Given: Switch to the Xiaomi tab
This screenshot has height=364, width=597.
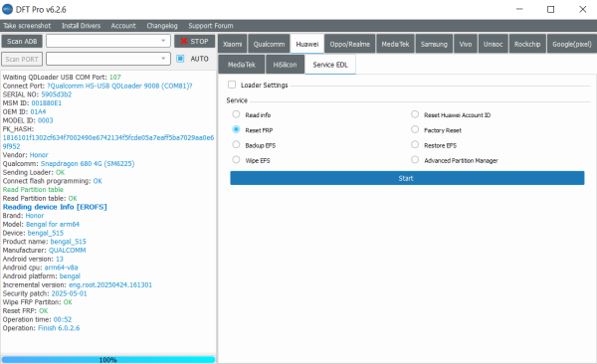Looking at the screenshot, I should pyautogui.click(x=232, y=44).
